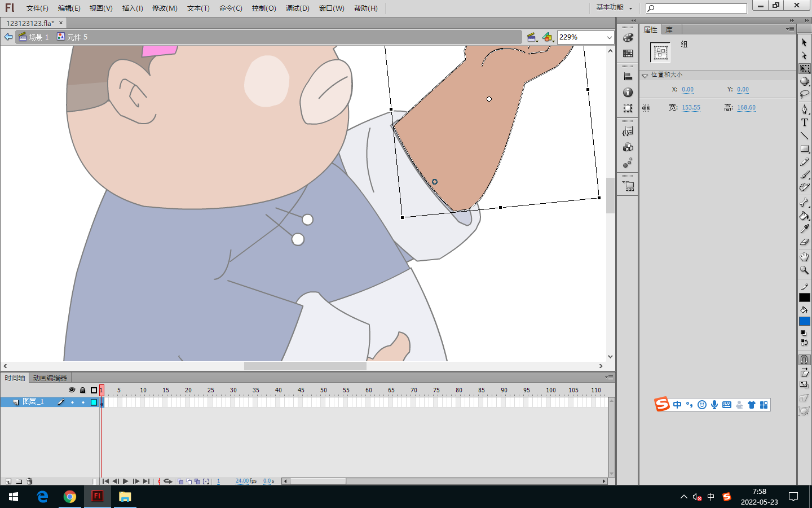The width and height of the screenshot is (812, 508).
Task: Open the stroke color swatch
Action: 805,297
